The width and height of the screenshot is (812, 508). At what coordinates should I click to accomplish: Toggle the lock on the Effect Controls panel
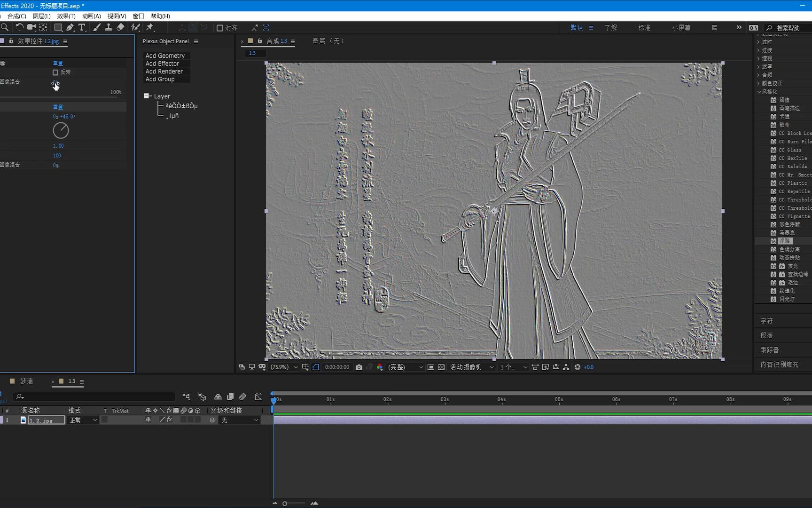click(x=11, y=41)
